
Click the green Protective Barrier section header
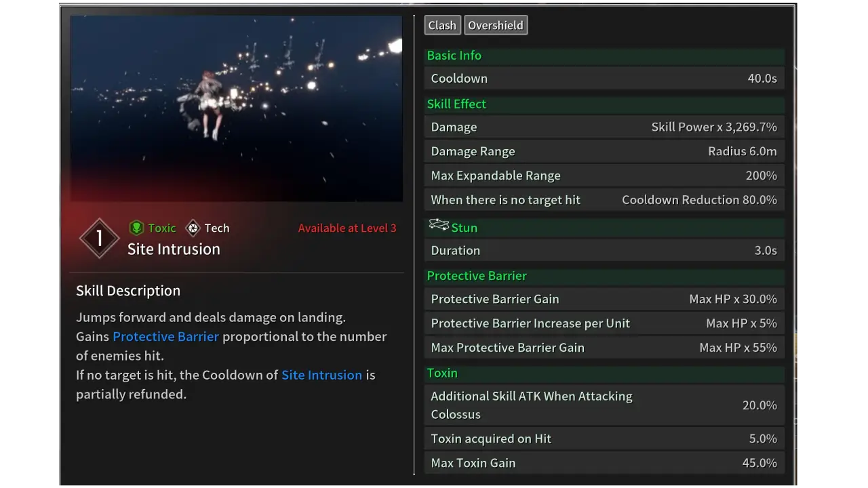(477, 276)
